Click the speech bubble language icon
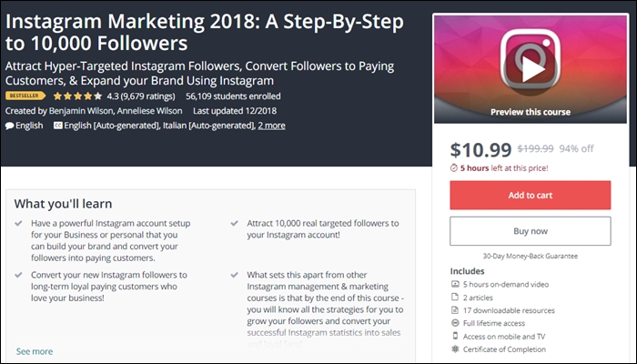The image size is (637, 364). click(x=9, y=125)
